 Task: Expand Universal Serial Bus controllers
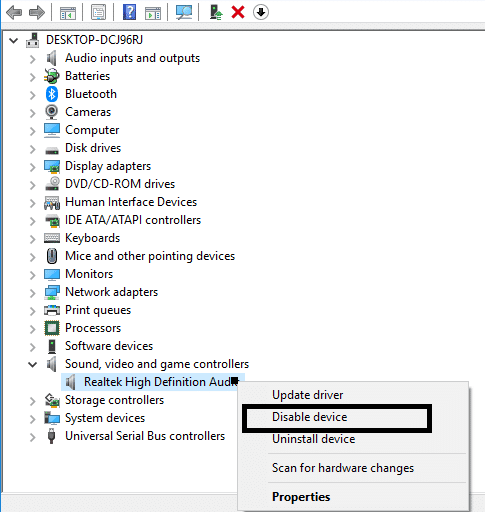pos(32,437)
